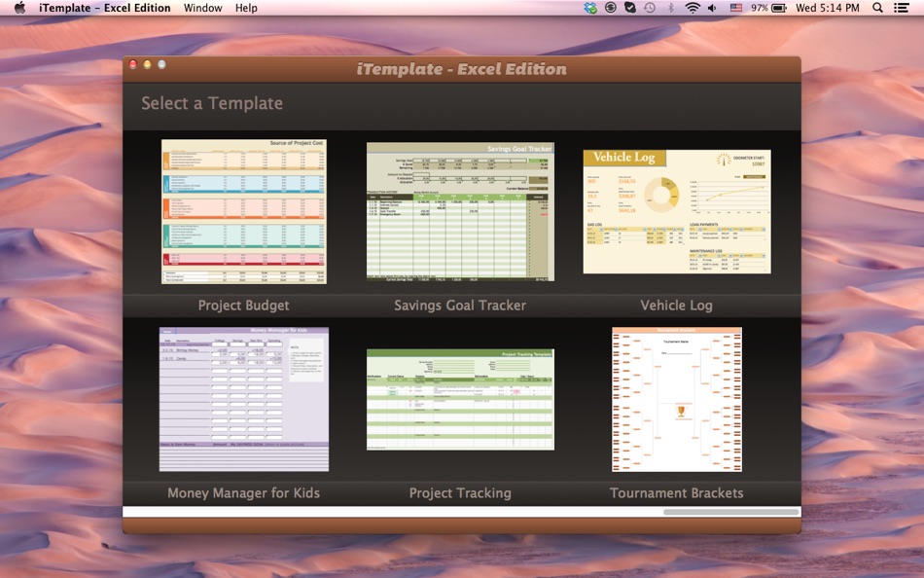Click the Dropbox menu bar icon
This screenshot has height=578, width=924.
[x=589, y=8]
